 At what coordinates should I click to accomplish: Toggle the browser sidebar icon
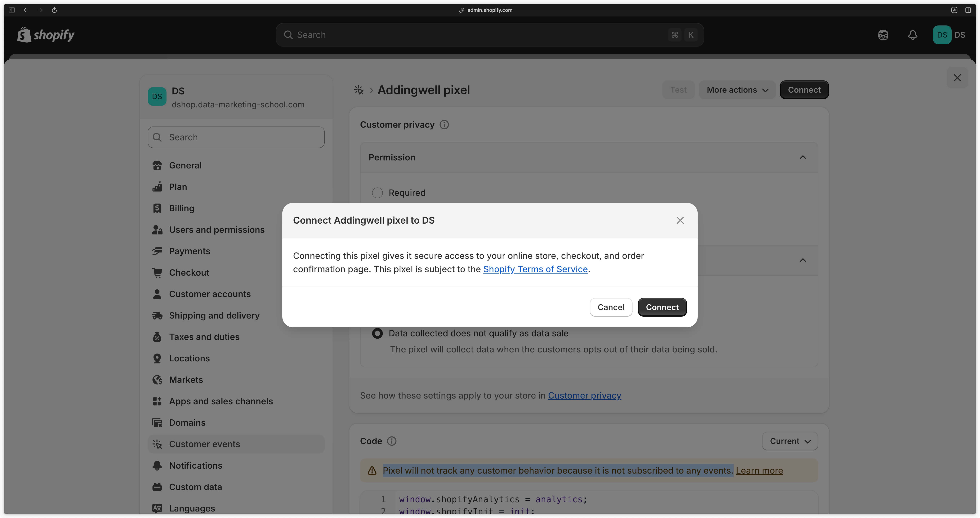click(x=12, y=10)
